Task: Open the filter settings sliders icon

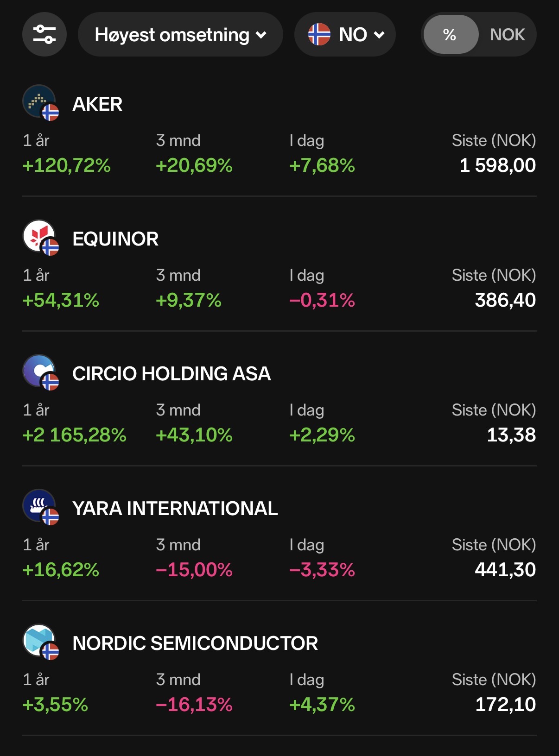Action: [x=44, y=35]
